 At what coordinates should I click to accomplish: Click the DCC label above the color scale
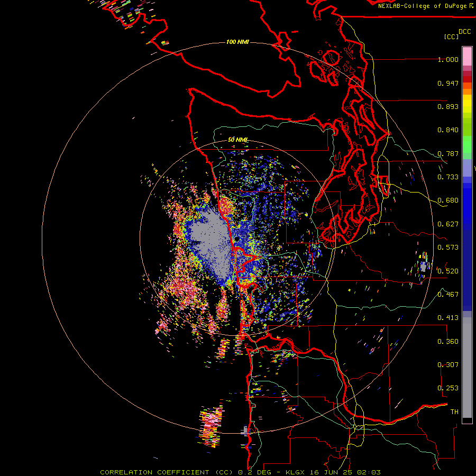click(464, 32)
